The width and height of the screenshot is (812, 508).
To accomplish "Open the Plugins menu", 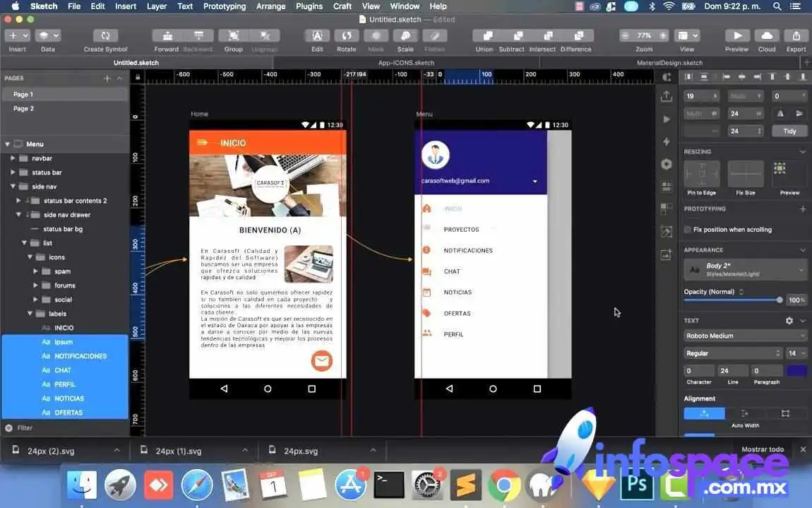I will click(309, 6).
